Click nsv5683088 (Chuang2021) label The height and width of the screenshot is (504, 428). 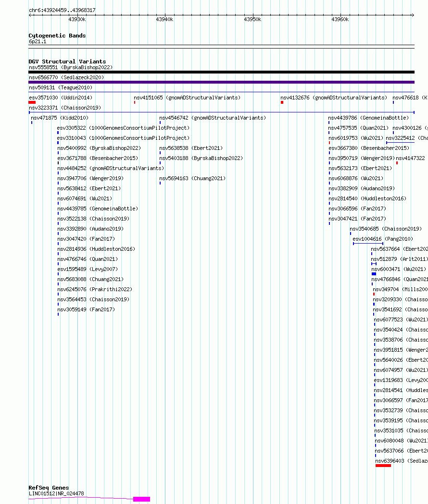90,279
